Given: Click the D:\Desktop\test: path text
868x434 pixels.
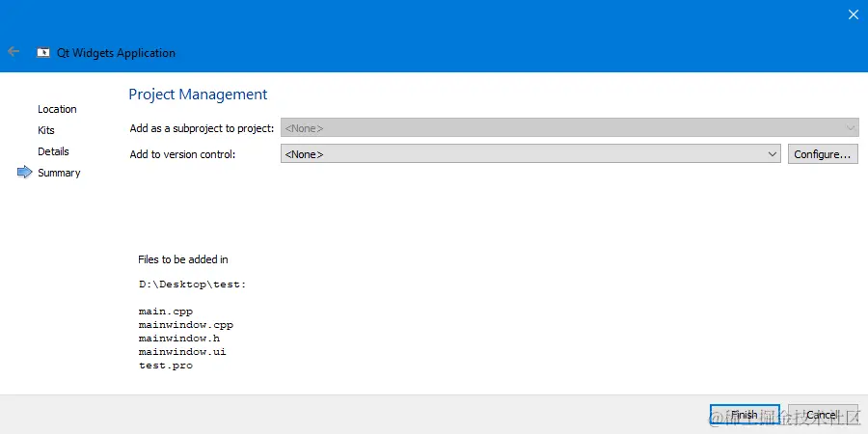Looking at the screenshot, I should pos(192,285).
